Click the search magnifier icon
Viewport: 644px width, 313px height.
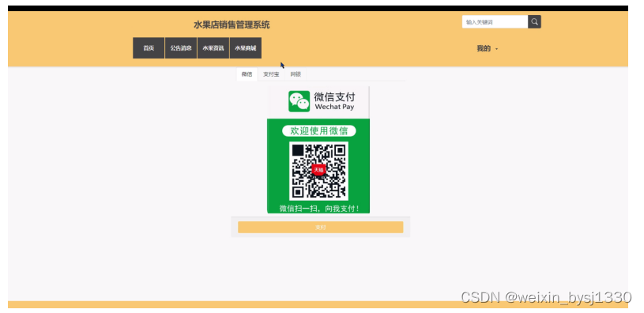pyautogui.click(x=534, y=22)
